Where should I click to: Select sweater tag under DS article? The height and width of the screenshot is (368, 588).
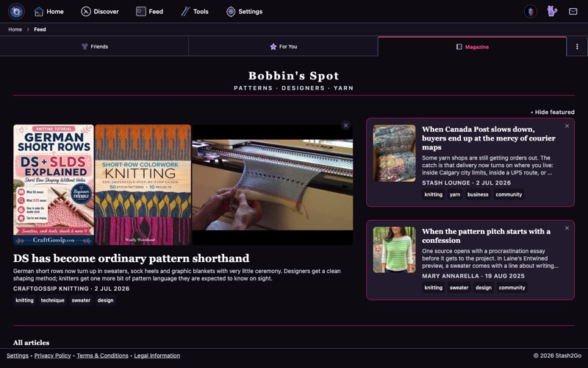point(81,300)
